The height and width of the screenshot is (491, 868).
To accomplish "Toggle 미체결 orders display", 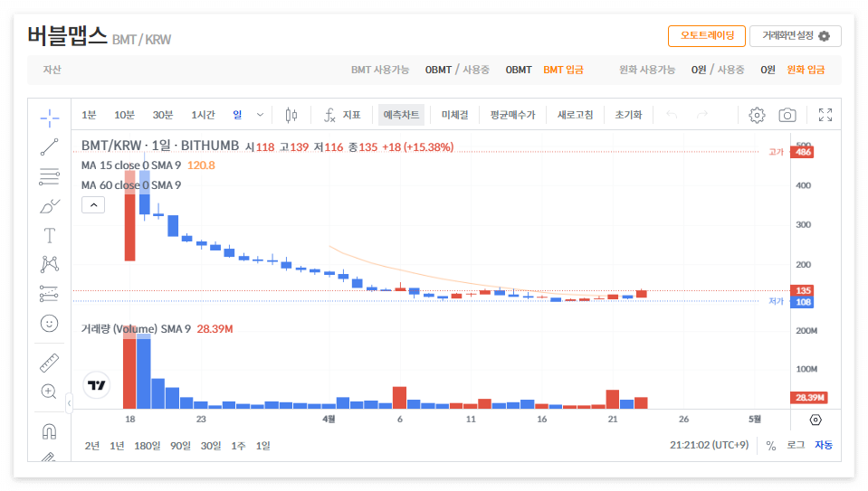I will tap(454, 115).
